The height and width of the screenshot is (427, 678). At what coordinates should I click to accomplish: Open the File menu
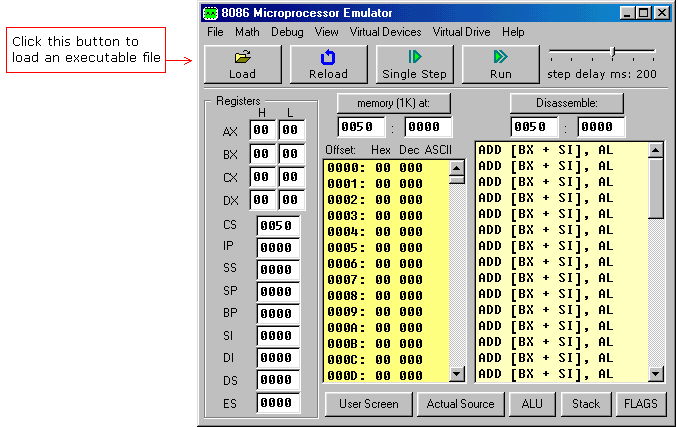pos(215,32)
